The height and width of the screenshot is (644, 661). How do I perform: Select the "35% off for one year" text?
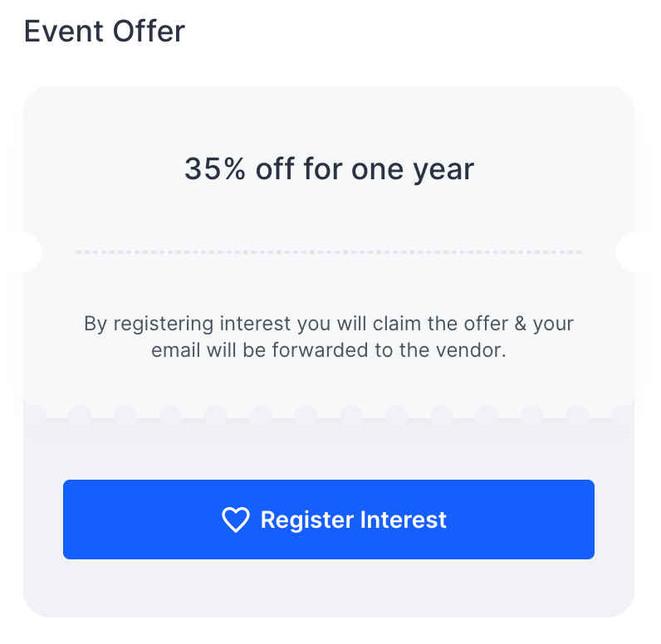(329, 169)
